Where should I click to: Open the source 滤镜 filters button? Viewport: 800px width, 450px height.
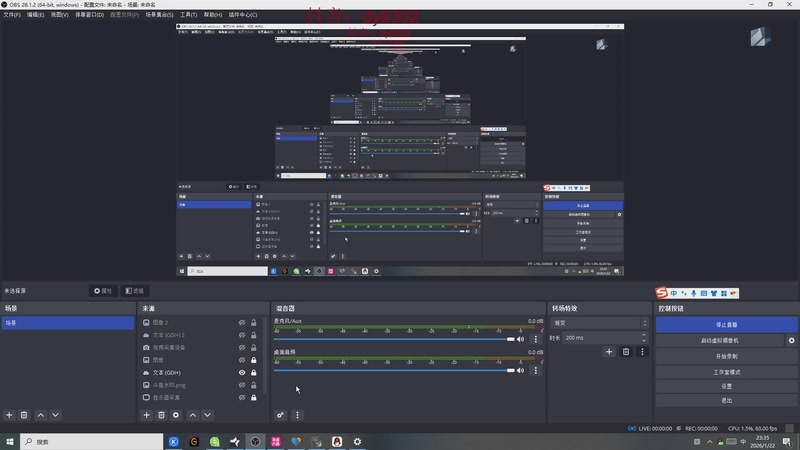pos(135,291)
